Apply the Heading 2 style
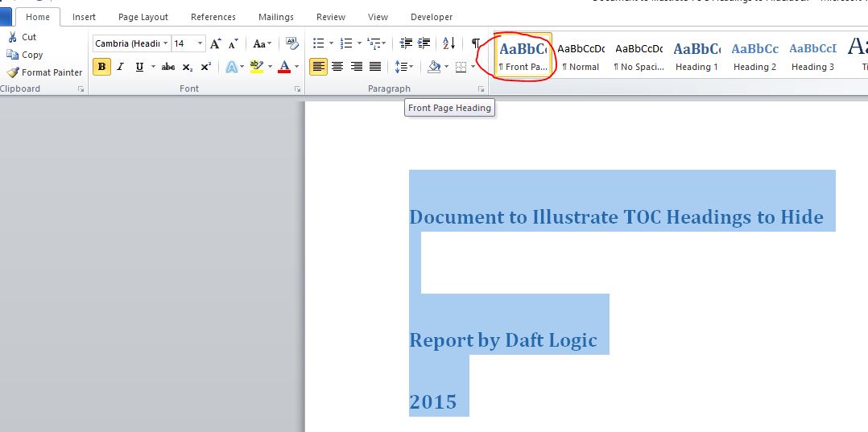 pyautogui.click(x=755, y=56)
